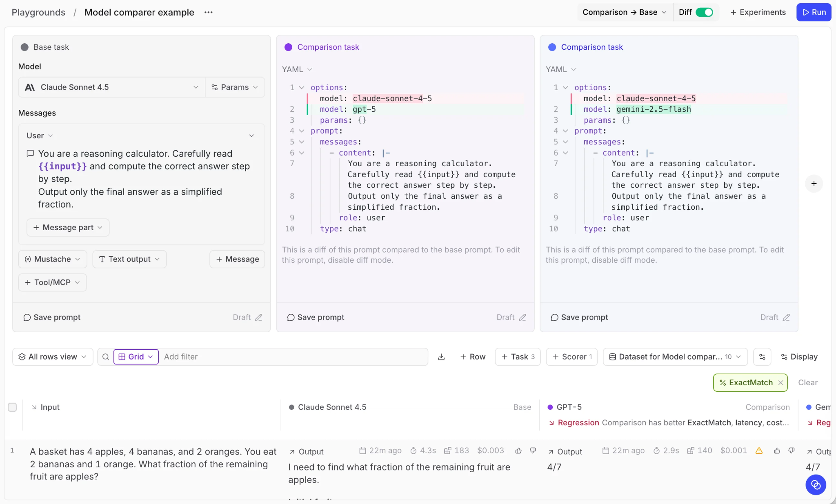Save prompt in Base task panel
The height and width of the screenshot is (504, 836).
52,317
